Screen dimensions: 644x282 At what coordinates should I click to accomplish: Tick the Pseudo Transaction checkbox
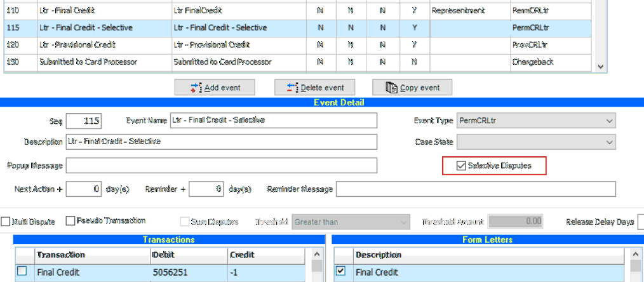tap(70, 221)
